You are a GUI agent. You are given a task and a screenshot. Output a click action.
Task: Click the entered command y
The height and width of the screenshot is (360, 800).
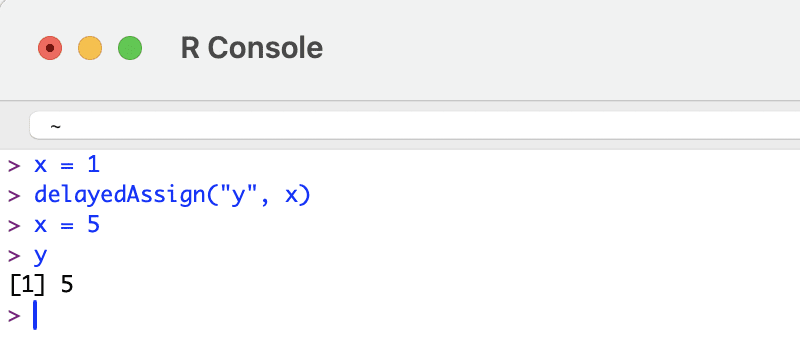(x=40, y=256)
